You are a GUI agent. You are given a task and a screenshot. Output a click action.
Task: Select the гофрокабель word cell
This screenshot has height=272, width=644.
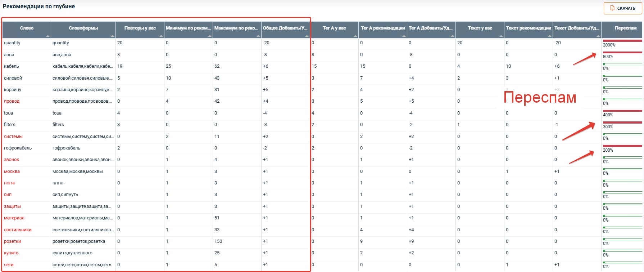click(x=18, y=148)
